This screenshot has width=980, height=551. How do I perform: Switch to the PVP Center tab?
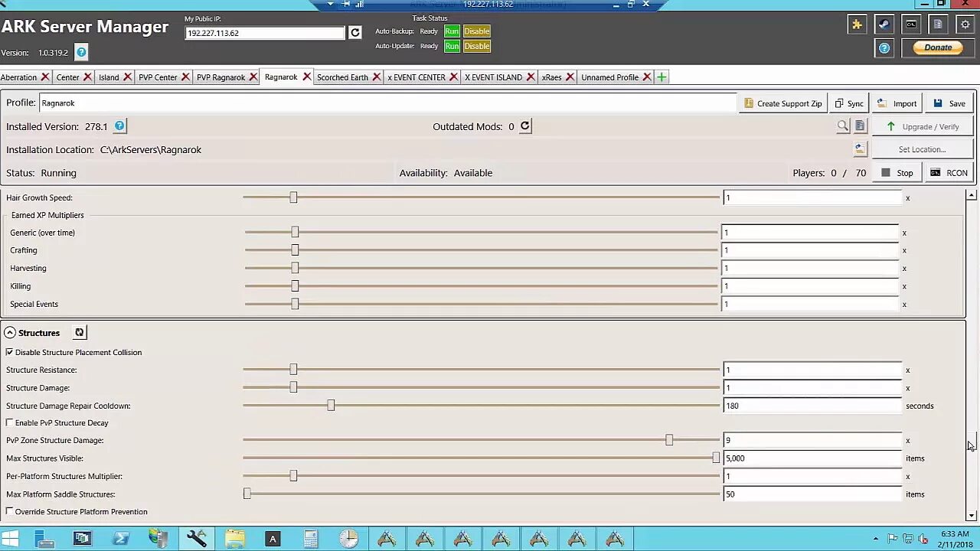point(158,77)
